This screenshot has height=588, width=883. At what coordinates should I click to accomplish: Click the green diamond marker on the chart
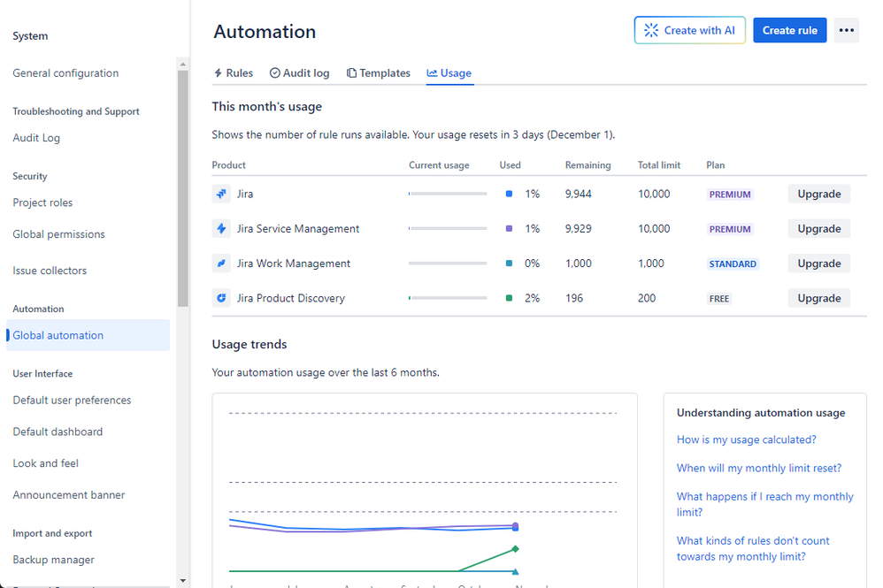(x=515, y=548)
